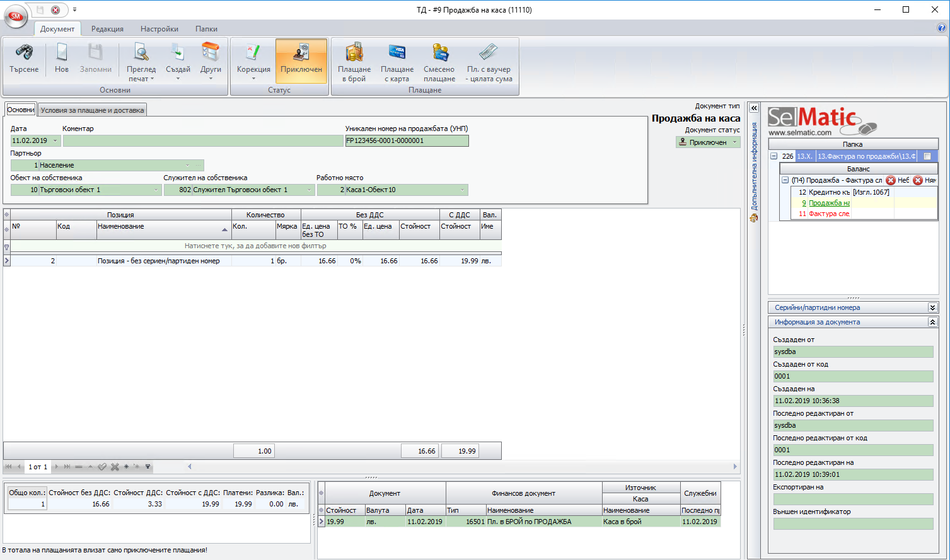Image resolution: width=950 pixels, height=560 pixels.
Task: Collapse folder row 226 in tree
Action: coord(773,156)
